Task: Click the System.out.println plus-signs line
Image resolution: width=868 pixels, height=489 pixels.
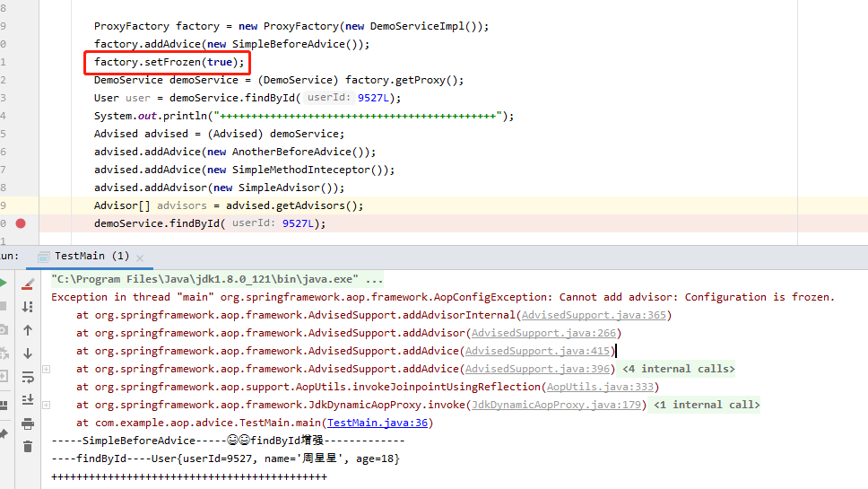Action: (304, 116)
